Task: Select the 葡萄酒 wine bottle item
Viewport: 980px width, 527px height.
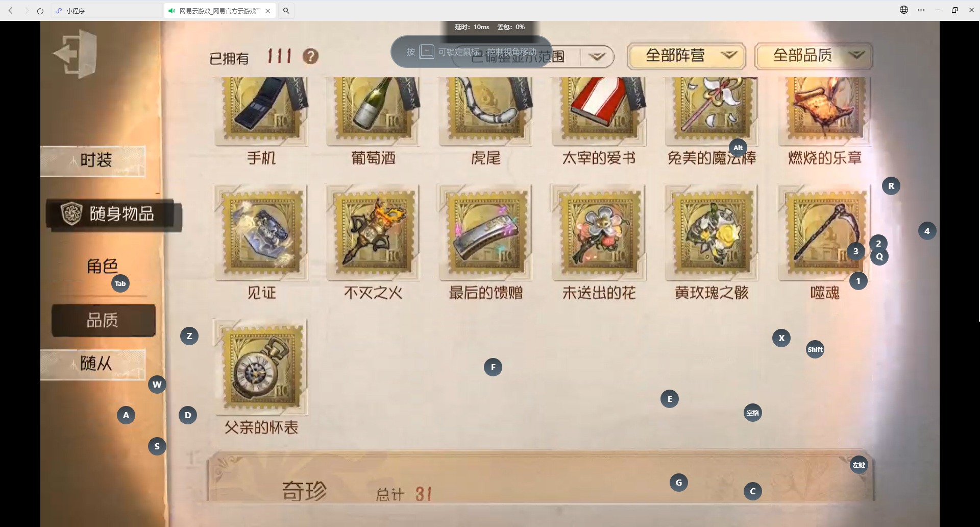Action: point(373,110)
